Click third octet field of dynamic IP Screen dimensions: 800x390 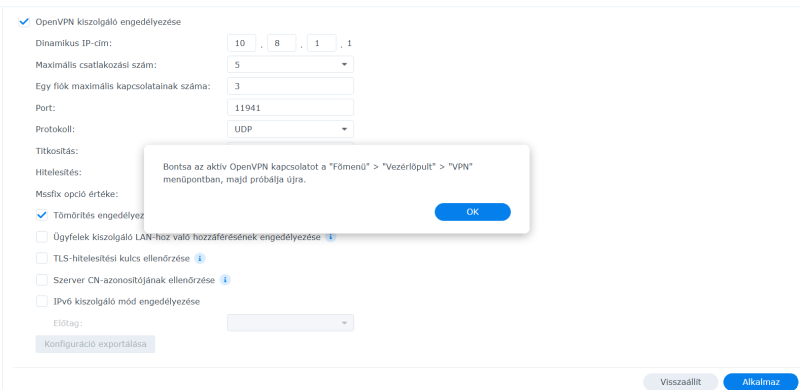322,43
